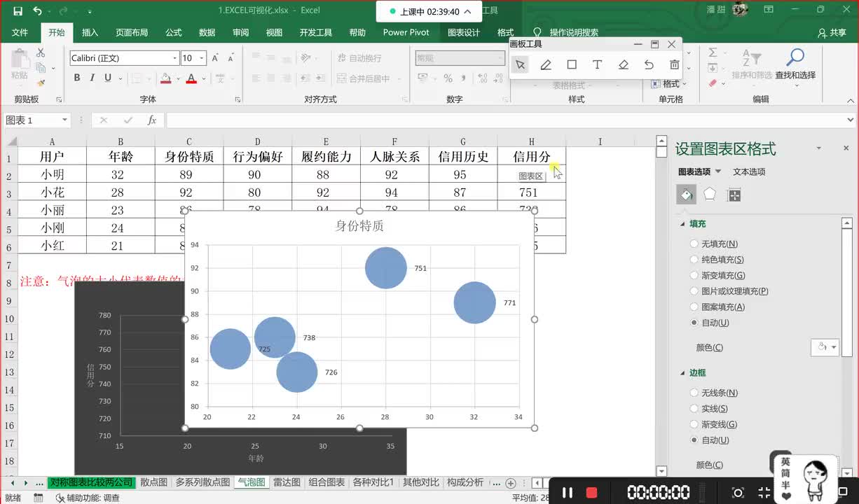Click the Undo icon in quick access toolbar
The height and width of the screenshot is (504, 859).
pos(37,11)
